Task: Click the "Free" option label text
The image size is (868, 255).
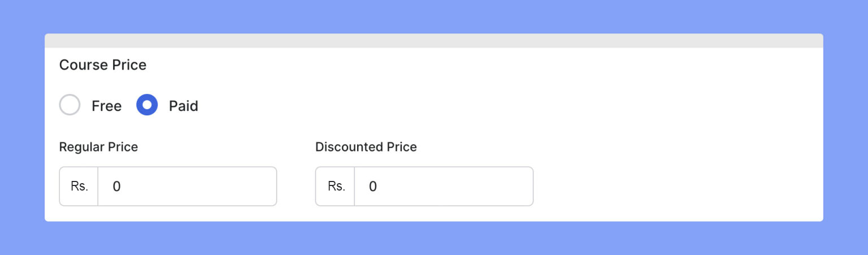Action: [x=107, y=106]
